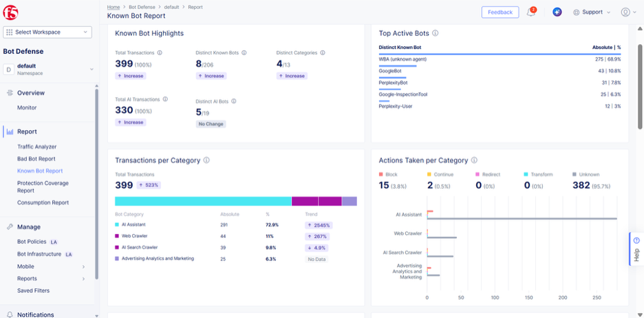Open the user account dropdown arrow
The image size is (644, 318).
(634, 12)
